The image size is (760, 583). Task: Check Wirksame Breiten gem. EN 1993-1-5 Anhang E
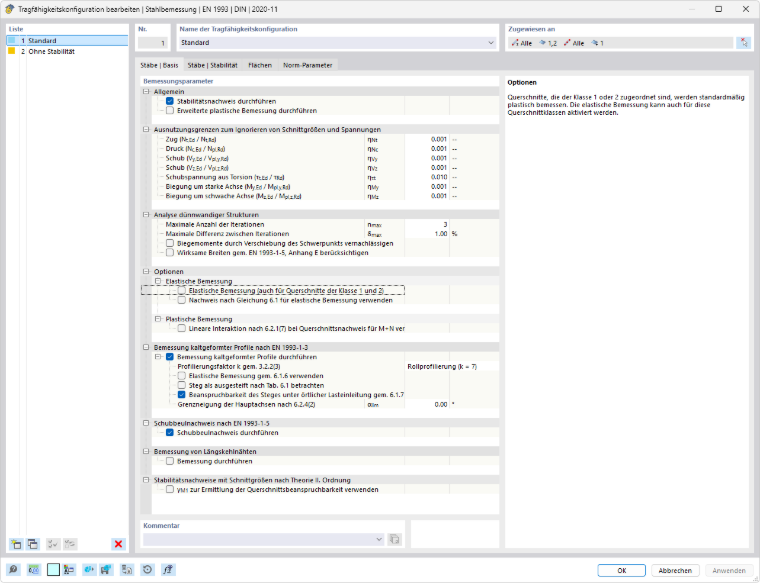point(170,252)
